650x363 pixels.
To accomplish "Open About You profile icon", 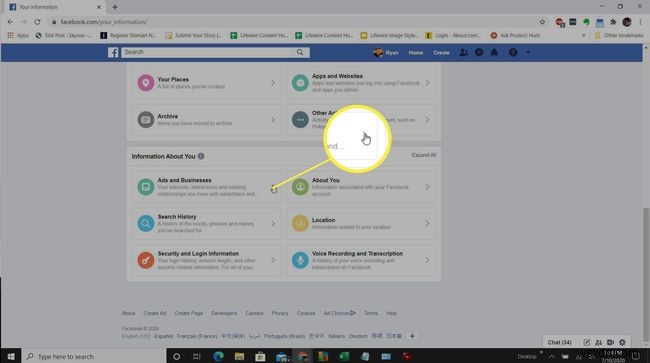I will click(300, 187).
